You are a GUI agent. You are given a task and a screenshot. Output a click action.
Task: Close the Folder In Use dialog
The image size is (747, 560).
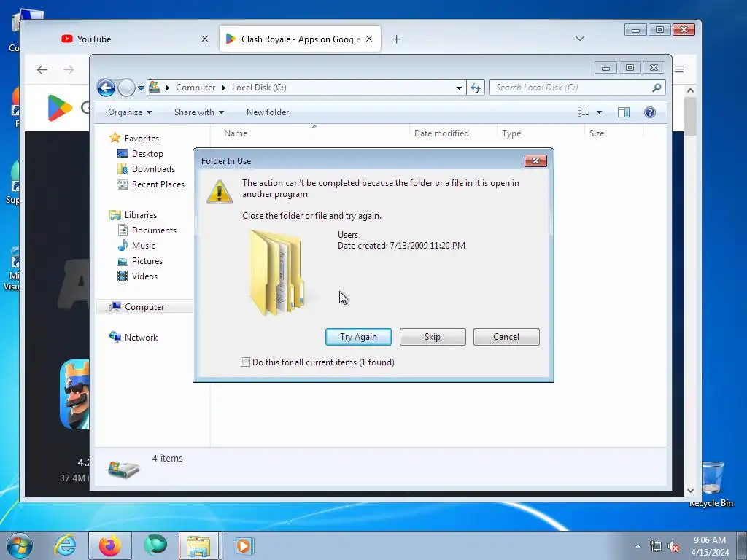coord(535,161)
